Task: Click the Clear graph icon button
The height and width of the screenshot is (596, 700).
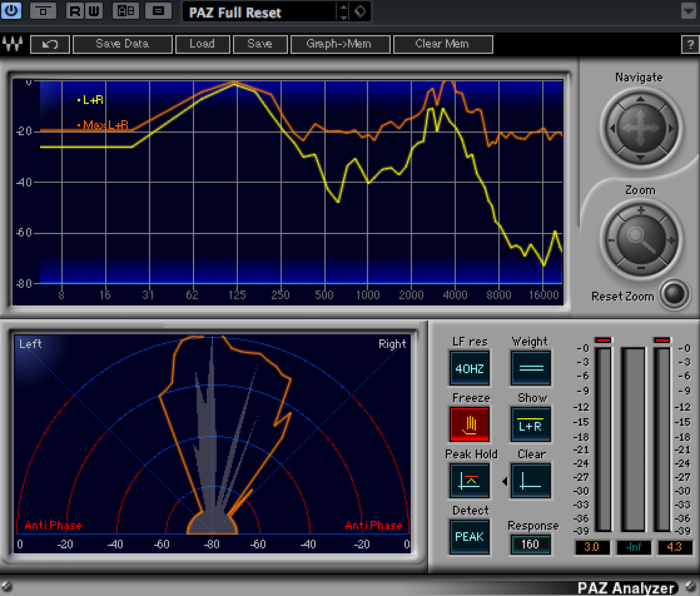Action: 530,480
